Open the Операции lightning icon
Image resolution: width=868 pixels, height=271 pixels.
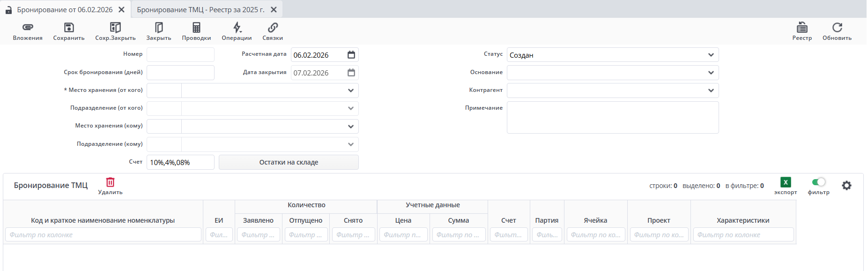237,28
